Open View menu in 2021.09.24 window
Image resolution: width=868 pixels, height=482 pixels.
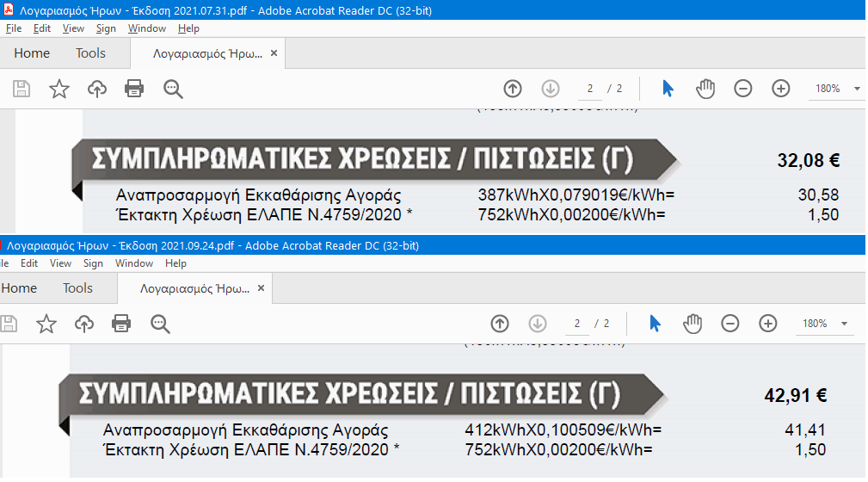60,263
